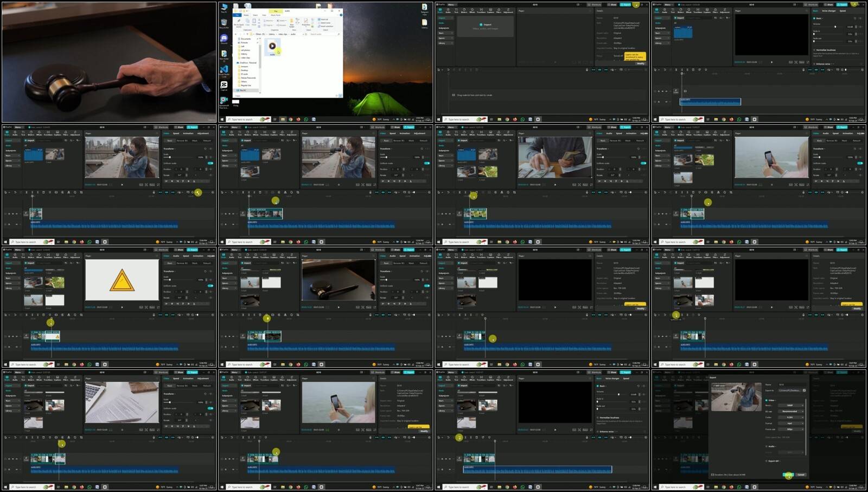Click the microphone record icon in empty-project CapCut frame
868x492 pixels.
click(x=587, y=70)
